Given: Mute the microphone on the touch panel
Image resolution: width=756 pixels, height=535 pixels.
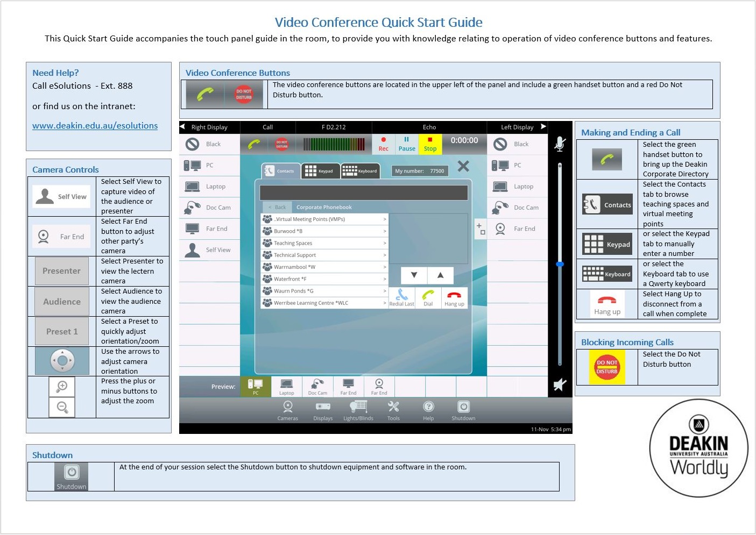Looking at the screenshot, I should (x=560, y=144).
